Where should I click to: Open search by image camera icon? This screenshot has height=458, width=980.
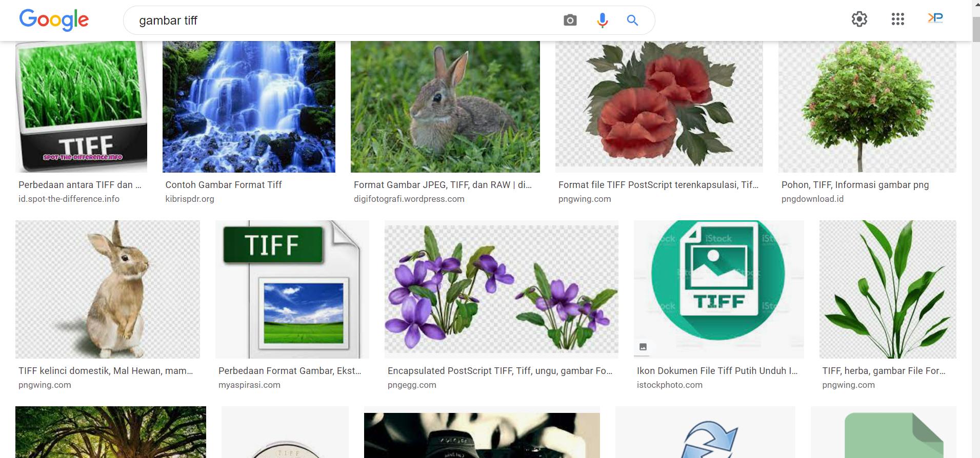click(570, 20)
